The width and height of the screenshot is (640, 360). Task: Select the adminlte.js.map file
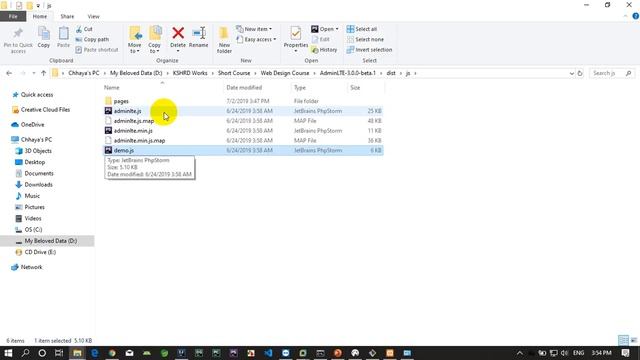[243, 121]
